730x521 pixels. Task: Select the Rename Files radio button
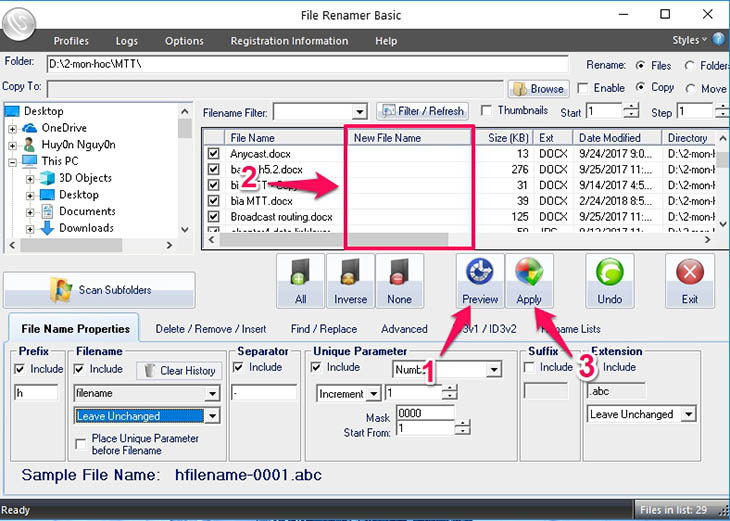(641, 66)
